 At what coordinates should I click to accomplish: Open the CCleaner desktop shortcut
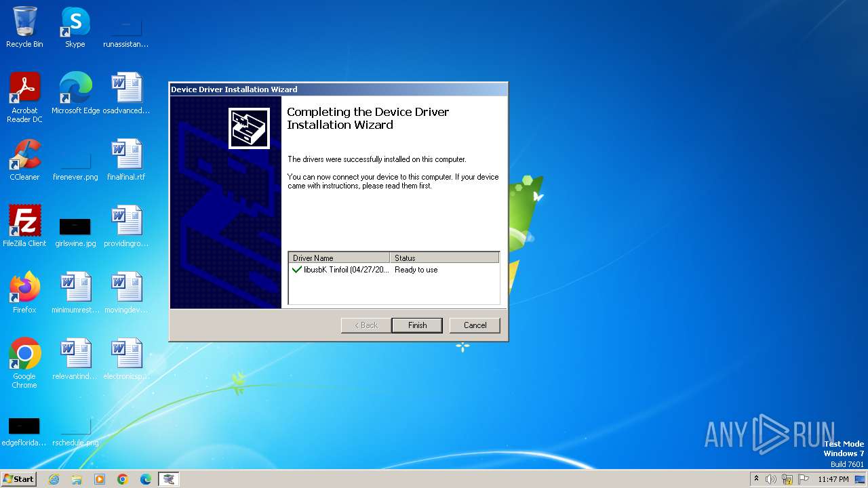coord(24,159)
